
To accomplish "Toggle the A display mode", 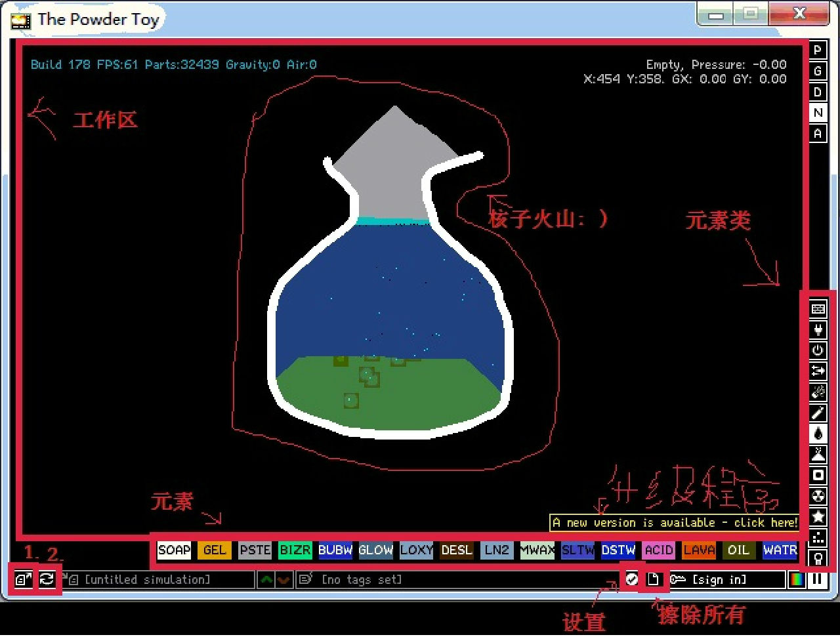I will pyautogui.click(x=818, y=133).
